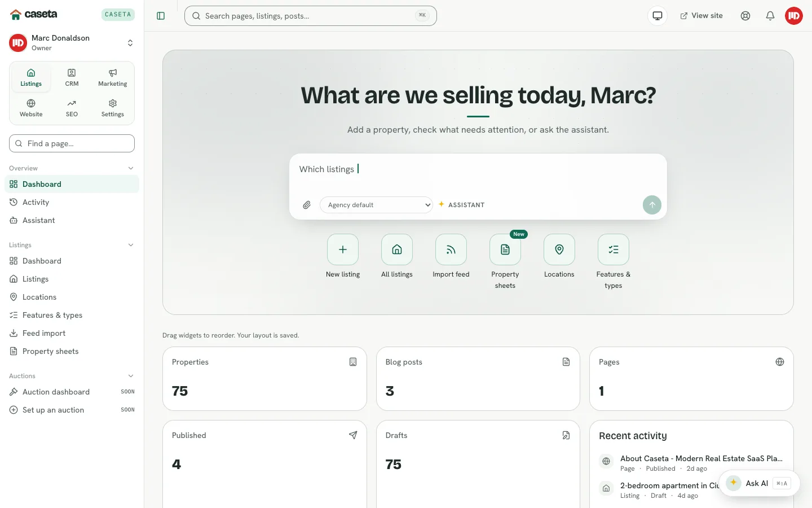Click the globe icon on Pages widget

[x=780, y=362]
